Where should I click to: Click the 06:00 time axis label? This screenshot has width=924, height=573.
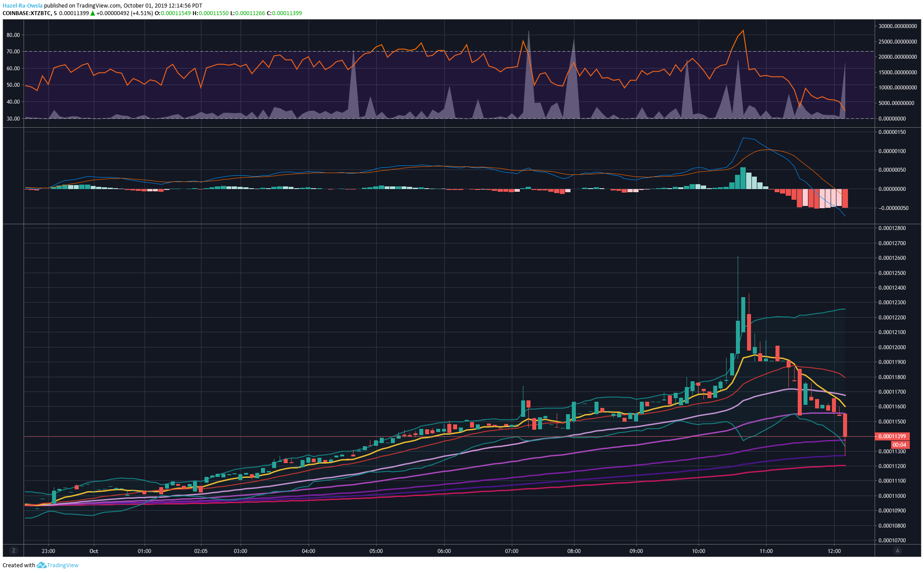[x=444, y=551]
